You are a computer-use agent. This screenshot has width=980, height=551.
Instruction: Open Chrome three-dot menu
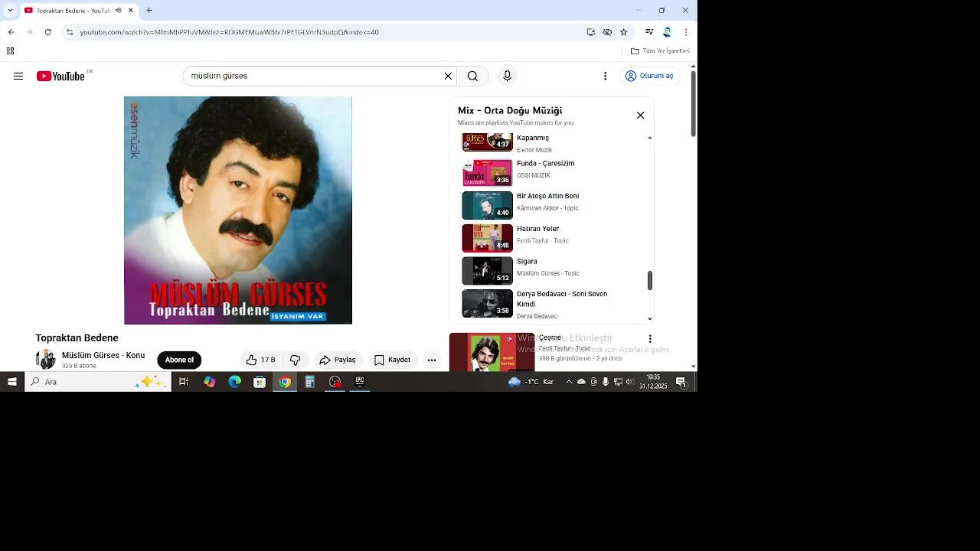(685, 32)
